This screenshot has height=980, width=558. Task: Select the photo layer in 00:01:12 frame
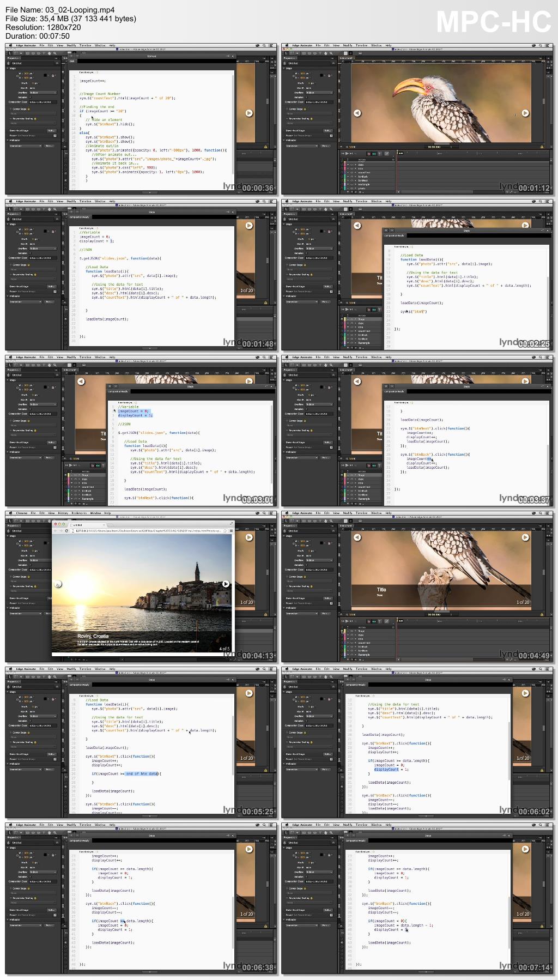pos(362,188)
